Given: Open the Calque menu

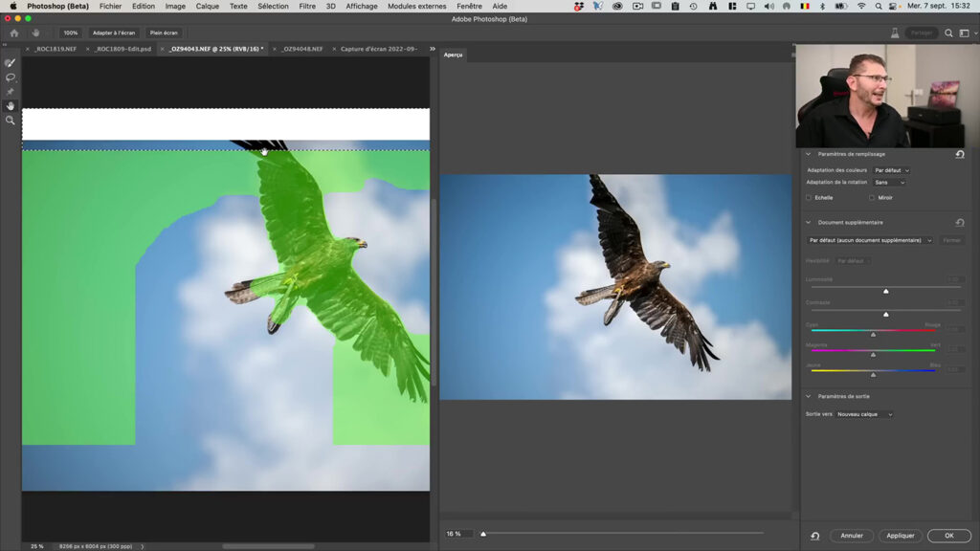Looking at the screenshot, I should tap(208, 7).
